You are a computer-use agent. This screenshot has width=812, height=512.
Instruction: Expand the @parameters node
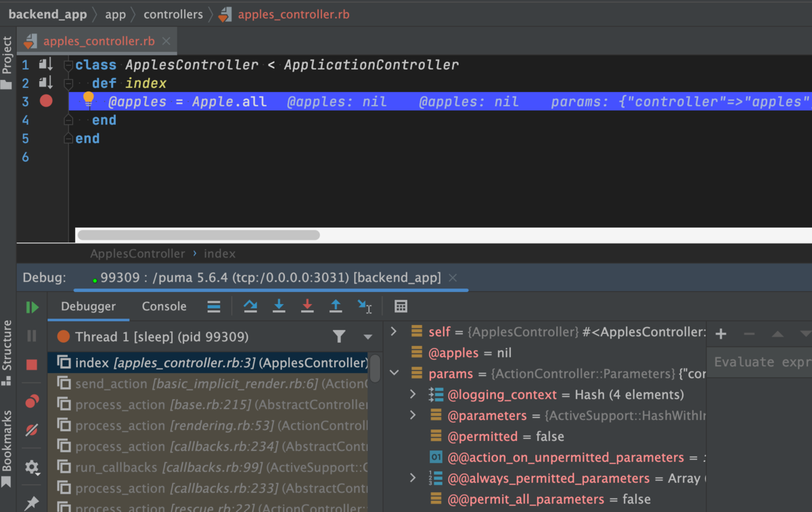413,415
